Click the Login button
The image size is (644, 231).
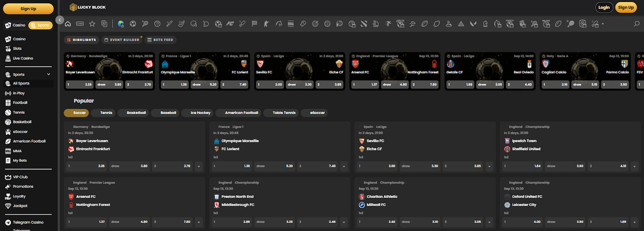[604, 7]
